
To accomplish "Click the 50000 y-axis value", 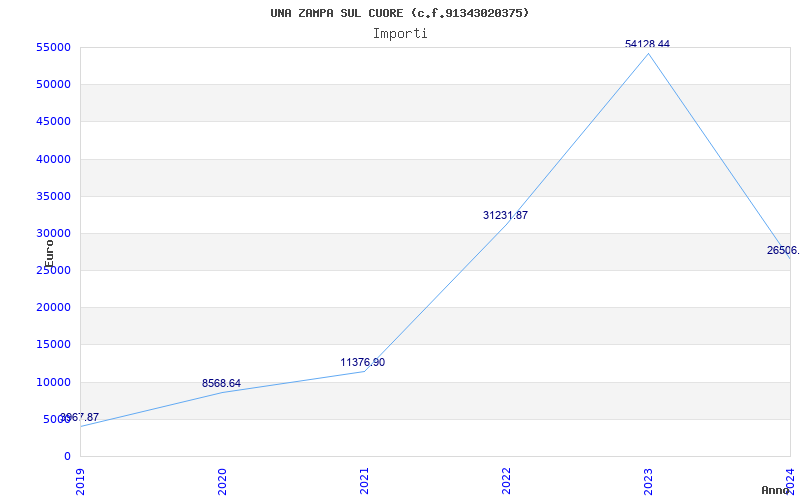I will 53,84.
